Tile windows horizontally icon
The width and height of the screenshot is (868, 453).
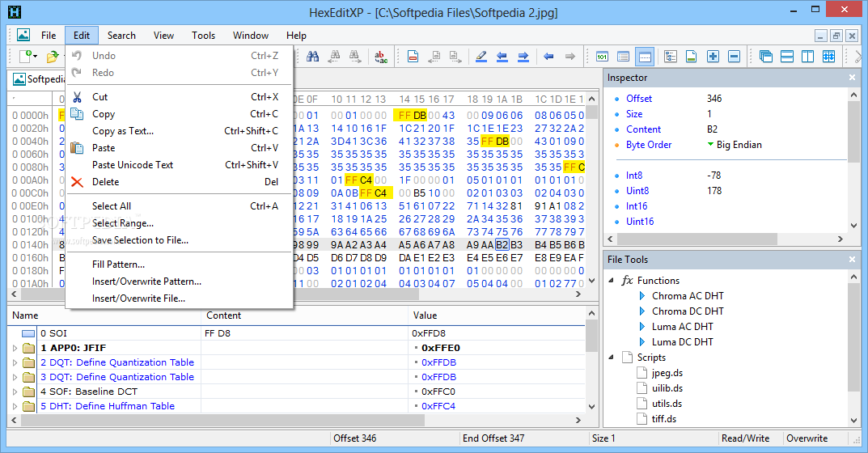pos(786,57)
